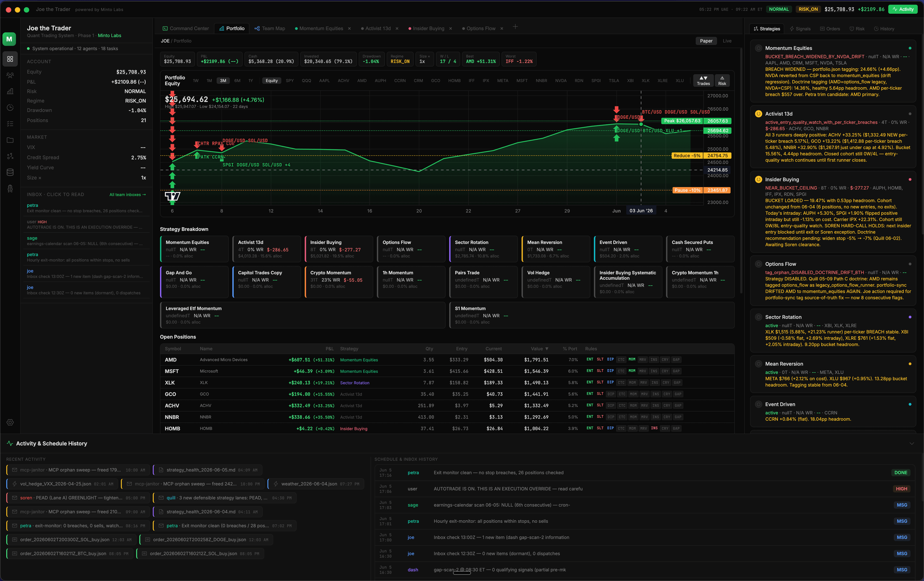Screen dimensions: 924x581
Task: Open the History tab in right panel
Action: point(884,29)
